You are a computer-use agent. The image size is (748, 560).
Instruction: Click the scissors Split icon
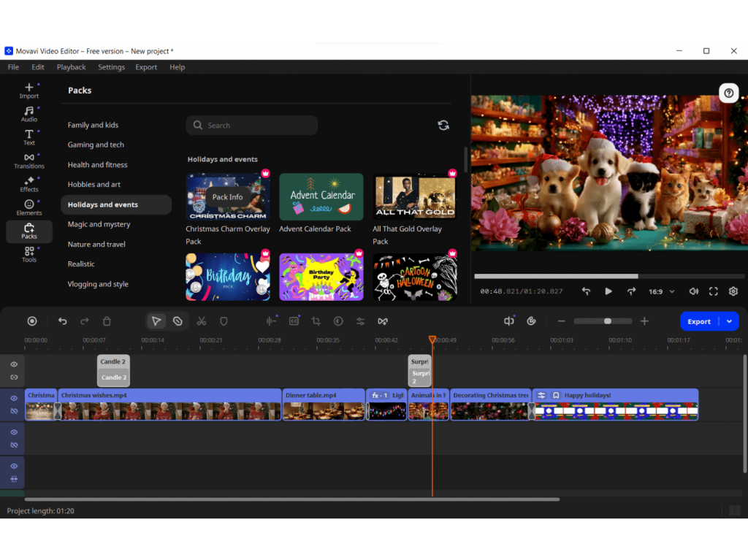202,321
